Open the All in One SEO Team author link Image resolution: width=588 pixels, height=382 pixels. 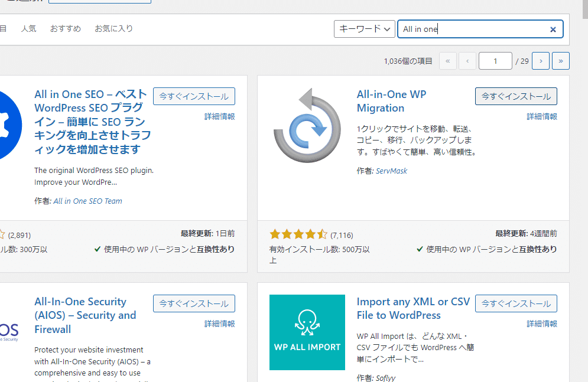87,201
